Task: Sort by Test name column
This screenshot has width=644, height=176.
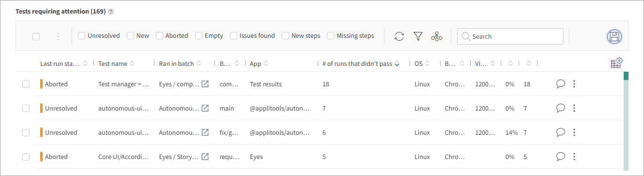Action: (x=132, y=64)
